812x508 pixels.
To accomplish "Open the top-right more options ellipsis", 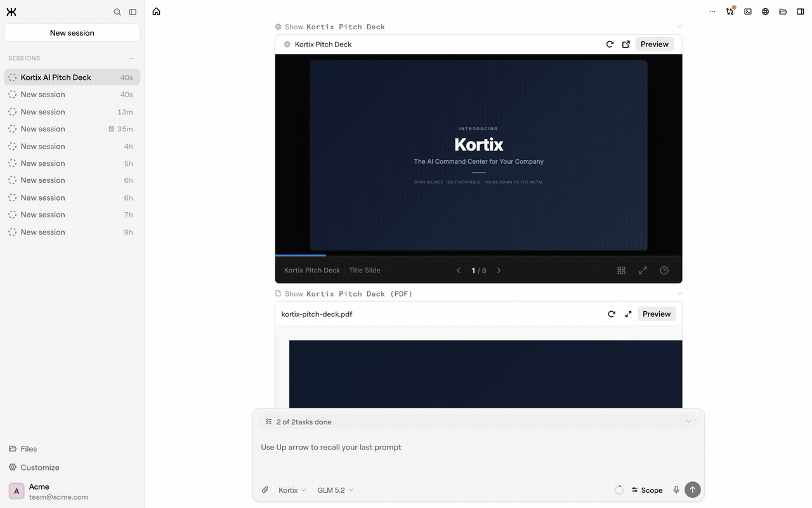I will tap(712, 11).
